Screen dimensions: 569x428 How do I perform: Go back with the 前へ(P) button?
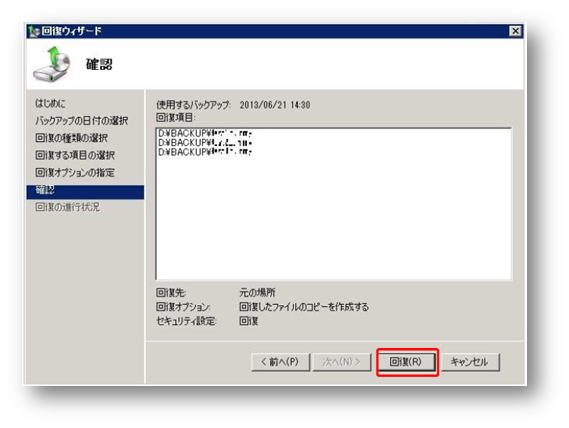(x=280, y=362)
